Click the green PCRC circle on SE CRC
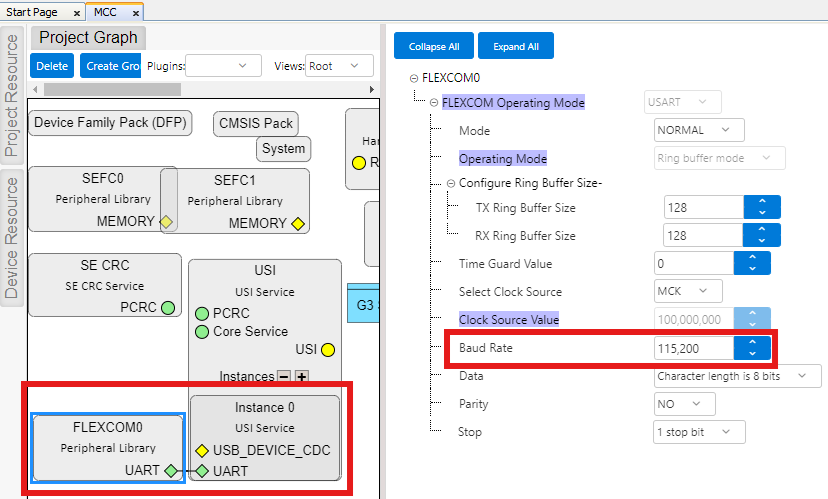This screenshot has width=828, height=499. pos(168,307)
